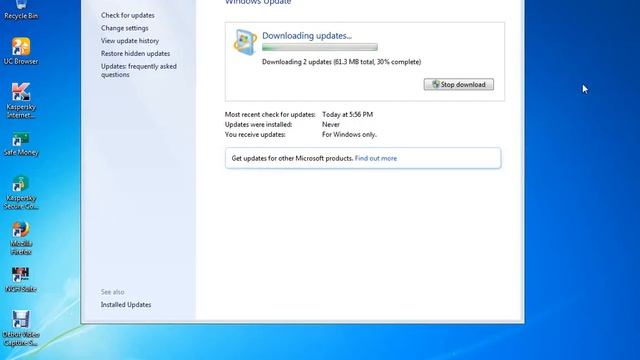This screenshot has width=640, height=360.
Task: Open the NCH Suite desktop shortcut
Action: point(21,280)
